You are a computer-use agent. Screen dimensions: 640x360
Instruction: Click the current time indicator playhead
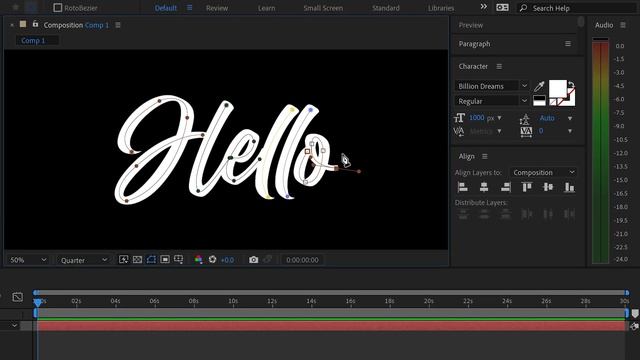click(x=38, y=302)
